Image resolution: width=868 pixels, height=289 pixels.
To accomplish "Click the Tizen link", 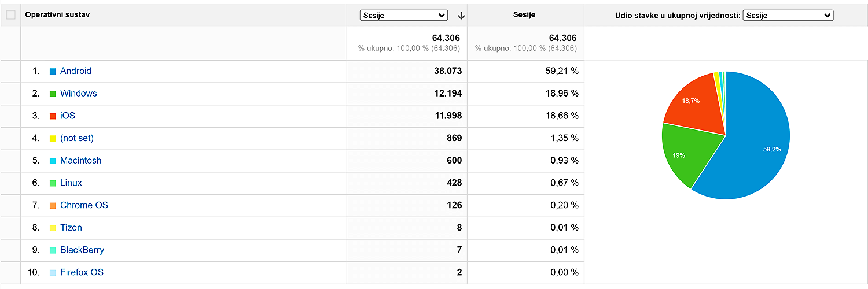I will click(x=71, y=227).
